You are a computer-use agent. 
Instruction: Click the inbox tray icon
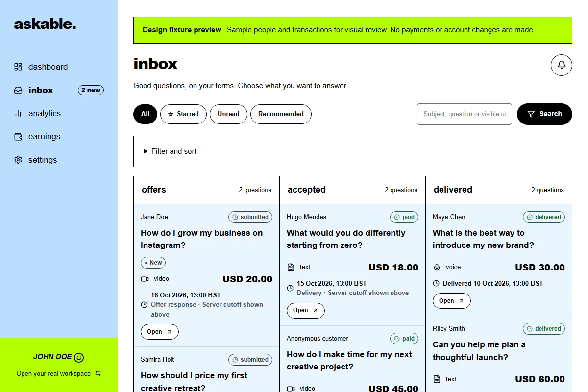[18, 90]
